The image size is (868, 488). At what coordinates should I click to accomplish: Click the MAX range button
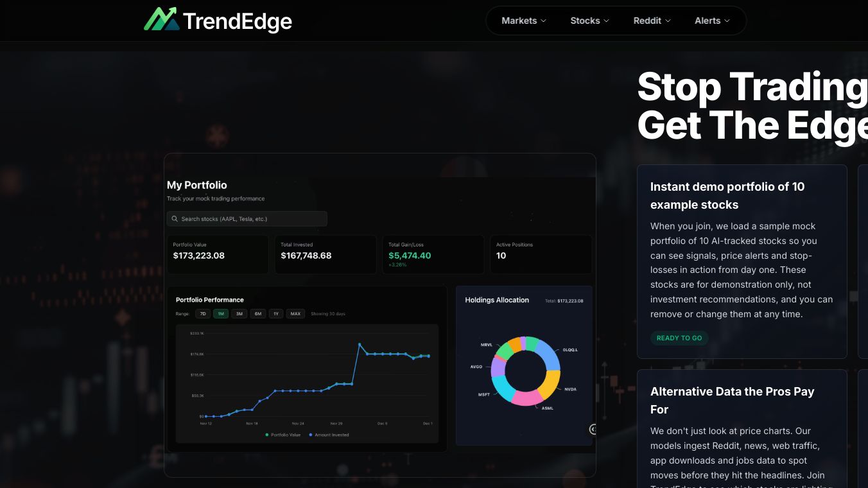click(x=295, y=314)
